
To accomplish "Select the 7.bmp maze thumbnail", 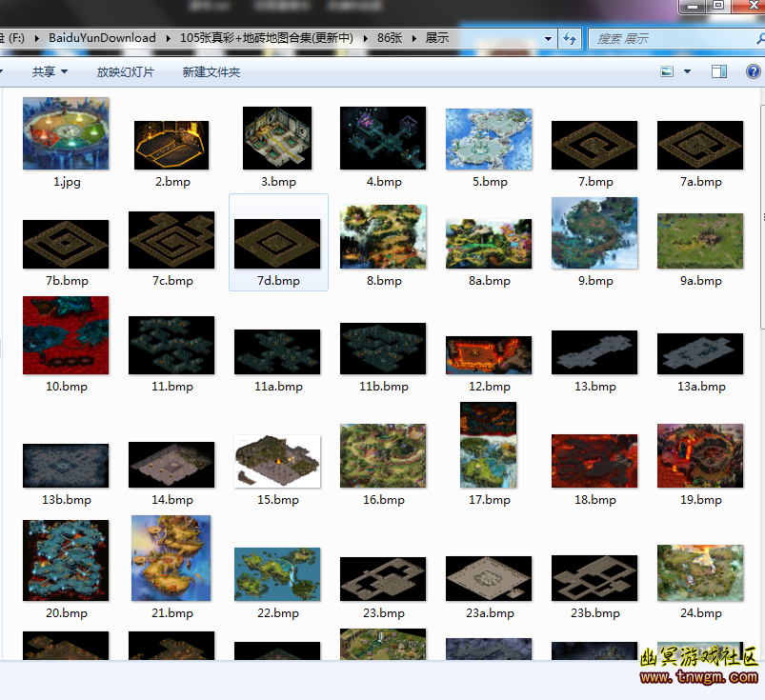I will pyautogui.click(x=594, y=145).
